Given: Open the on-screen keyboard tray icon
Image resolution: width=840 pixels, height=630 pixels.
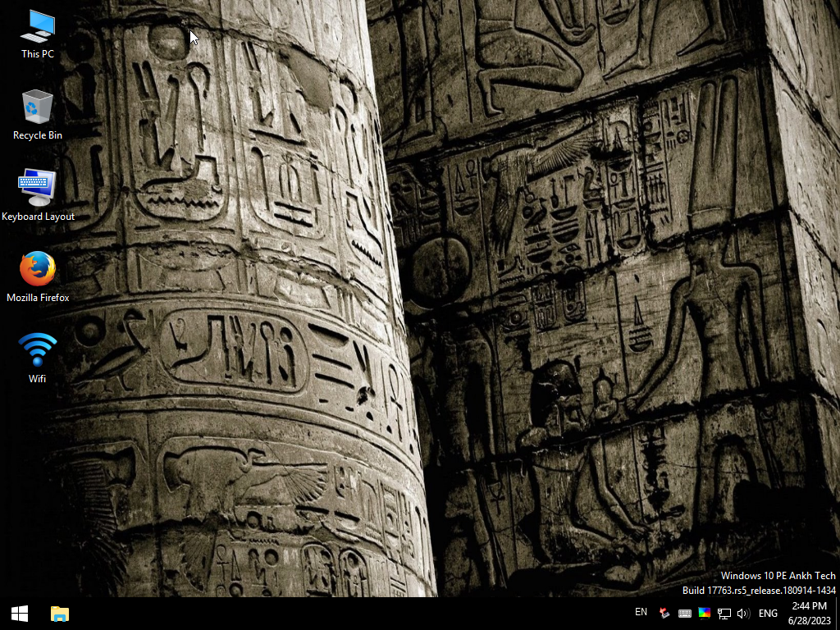Looking at the screenshot, I should tap(685, 614).
